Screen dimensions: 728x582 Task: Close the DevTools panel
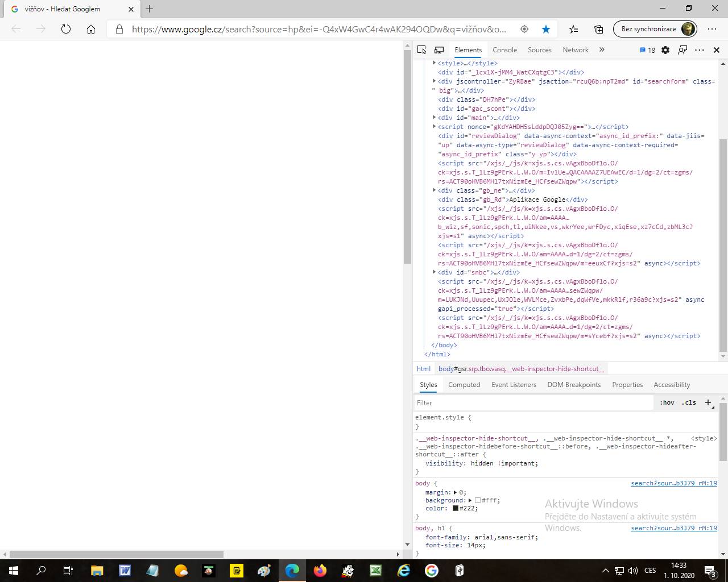pyautogui.click(x=717, y=50)
